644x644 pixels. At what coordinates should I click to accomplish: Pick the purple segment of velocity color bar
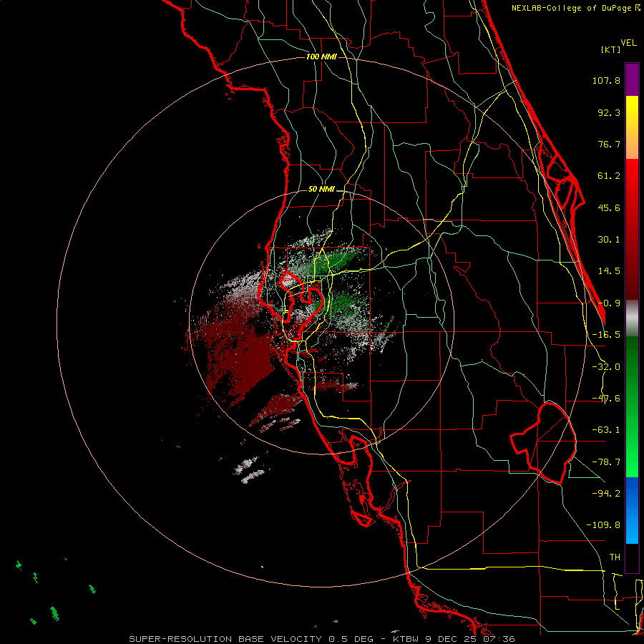point(632,79)
